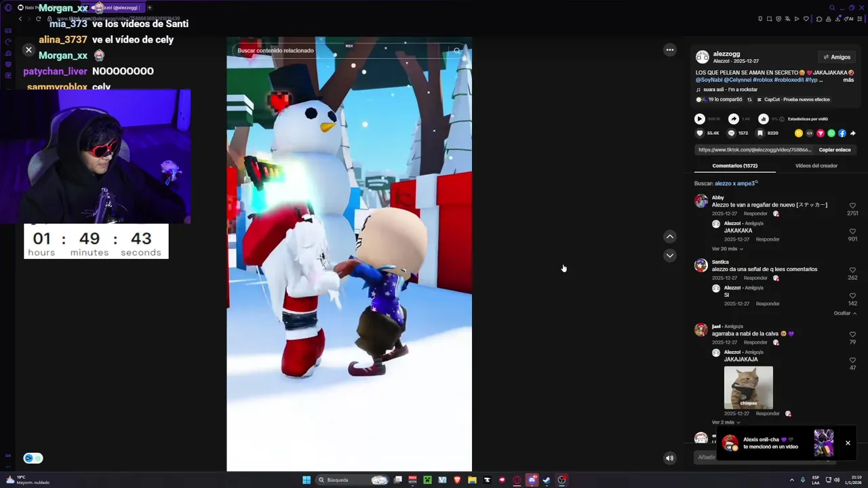This screenshot has width=868, height=488.
Task: Click the play count icon in vidIQ stats
Action: tap(699, 119)
